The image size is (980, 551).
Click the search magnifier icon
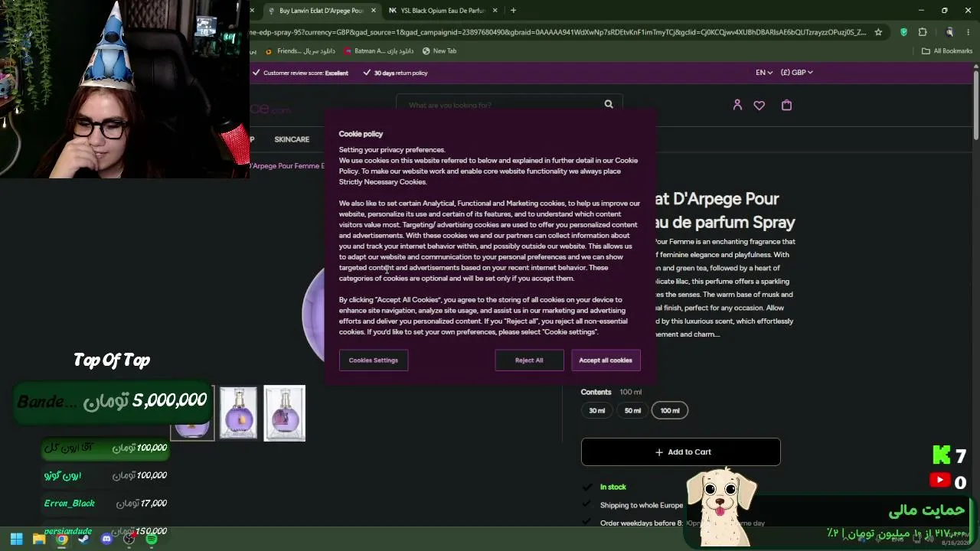[609, 104]
